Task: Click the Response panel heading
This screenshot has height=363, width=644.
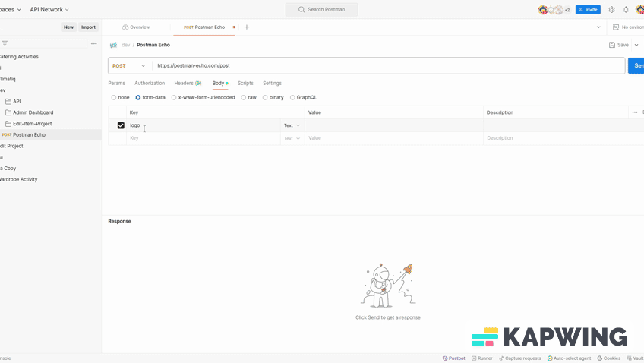Action: 119,221
